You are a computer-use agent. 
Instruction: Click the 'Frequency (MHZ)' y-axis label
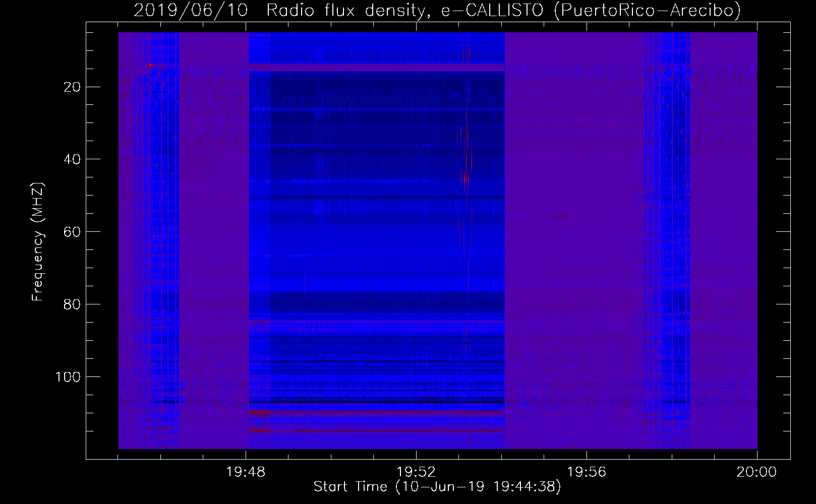coord(38,241)
